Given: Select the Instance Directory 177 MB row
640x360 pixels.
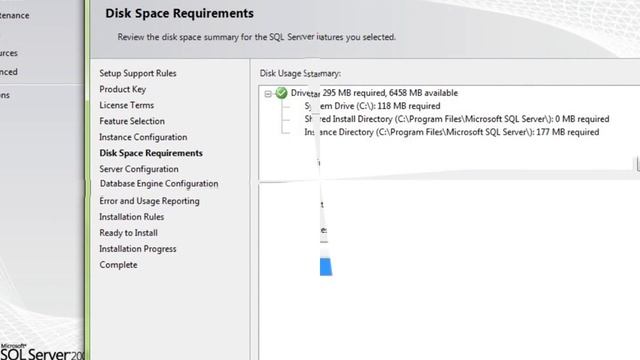Looking at the screenshot, I should coord(452,132).
